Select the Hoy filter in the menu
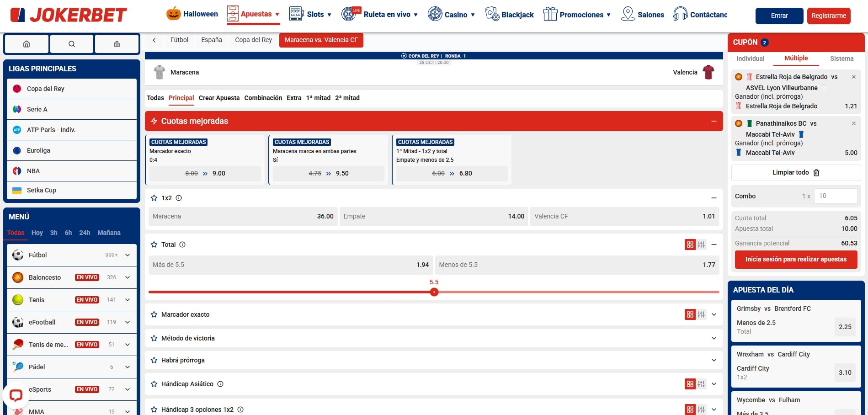 pyautogui.click(x=37, y=233)
